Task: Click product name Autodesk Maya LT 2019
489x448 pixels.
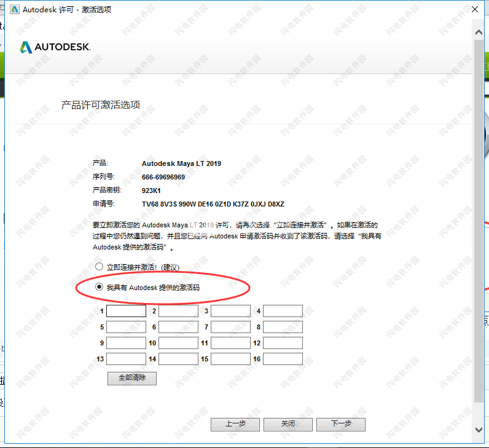Action: pos(181,163)
